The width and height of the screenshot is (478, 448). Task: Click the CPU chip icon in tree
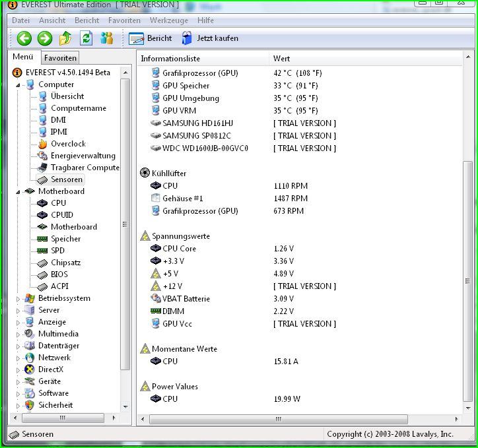pos(42,203)
